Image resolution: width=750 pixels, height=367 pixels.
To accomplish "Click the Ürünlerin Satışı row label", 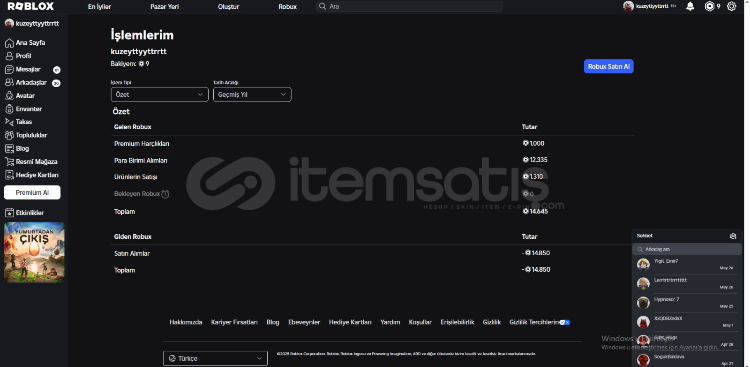I will point(135,177).
